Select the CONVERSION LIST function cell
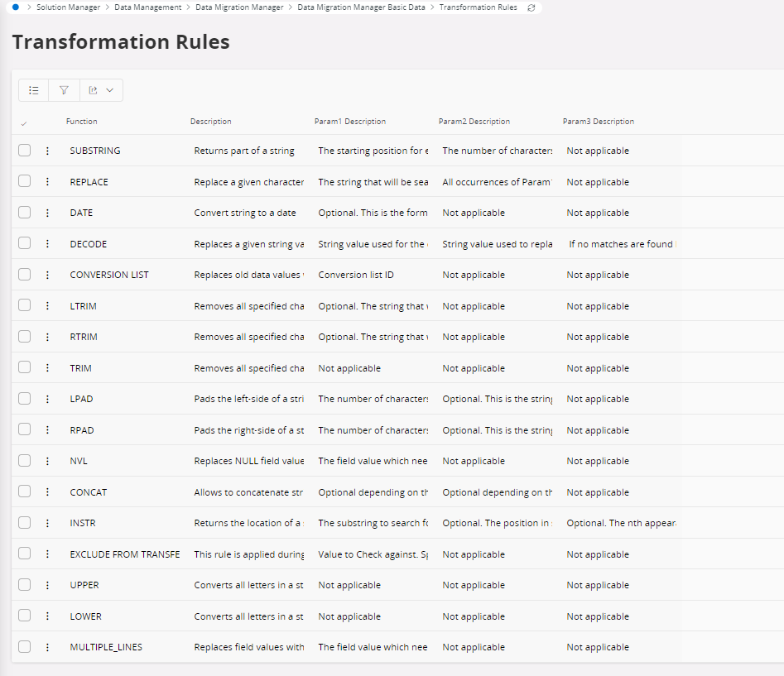Image resolution: width=784 pixels, height=676 pixels. 109,275
